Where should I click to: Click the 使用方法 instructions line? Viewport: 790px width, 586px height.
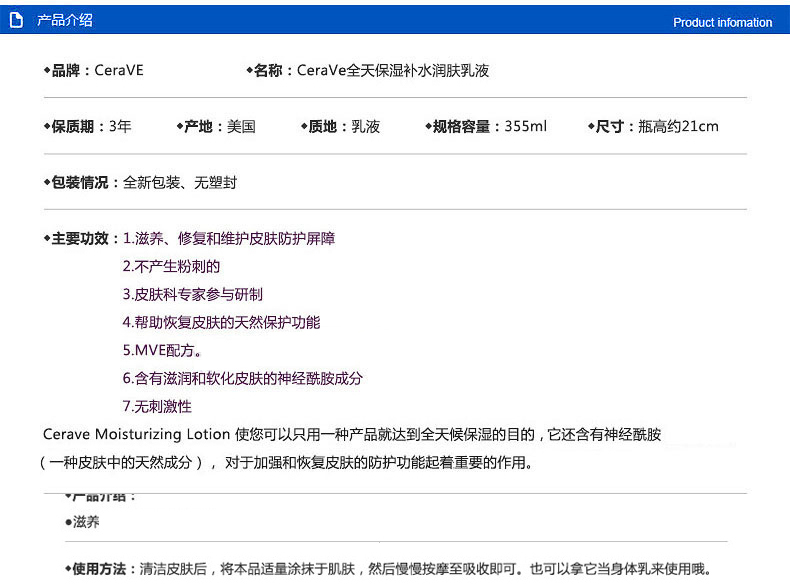(x=388, y=569)
